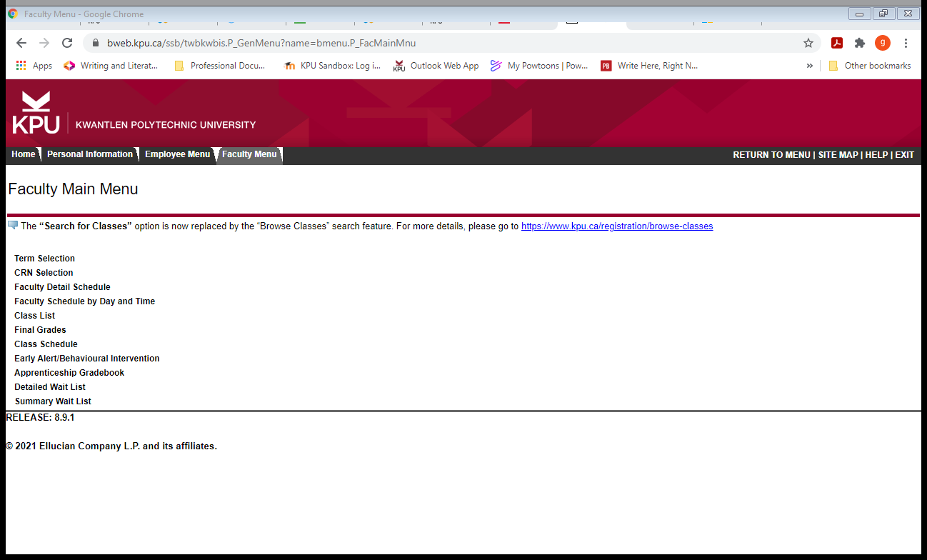Open the Google account profile avatar
The image size is (927, 560).
[x=883, y=43]
